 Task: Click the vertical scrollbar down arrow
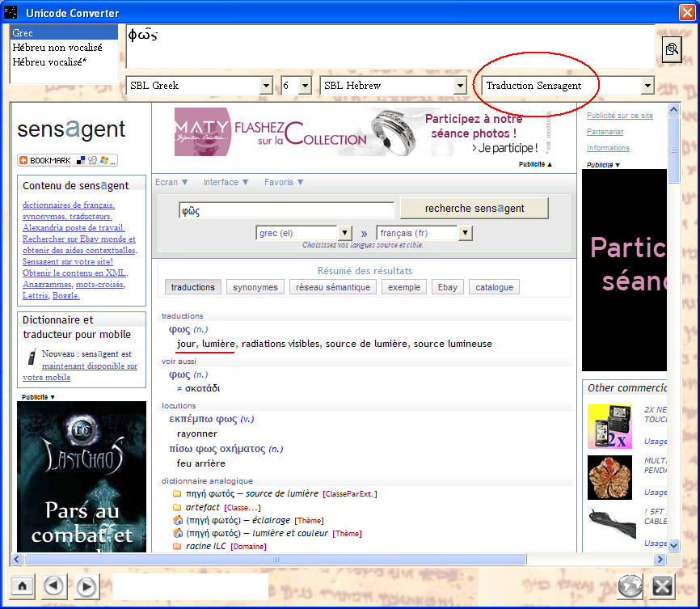tap(673, 544)
